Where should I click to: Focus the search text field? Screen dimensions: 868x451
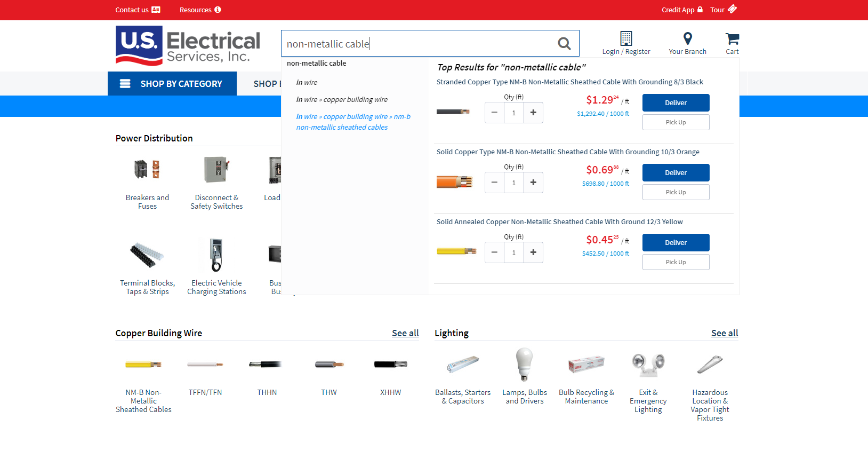pos(419,44)
